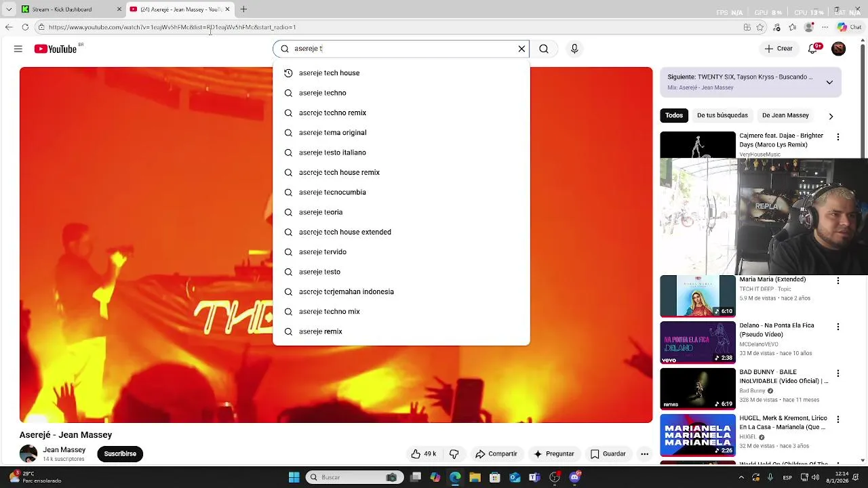The image size is (868, 488).
Task: Open Discord from the taskbar
Action: point(574,477)
